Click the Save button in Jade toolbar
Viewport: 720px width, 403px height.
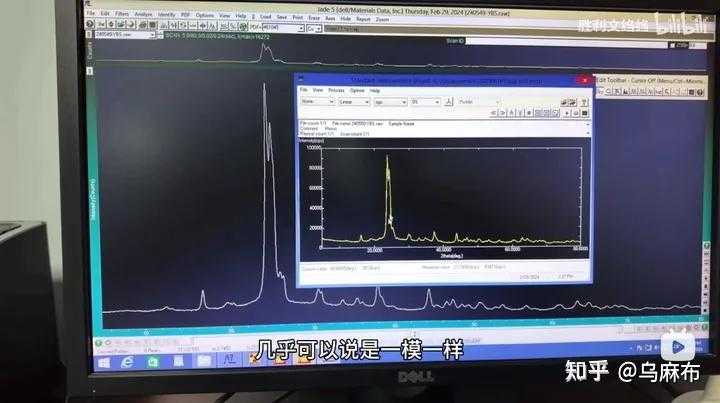(281, 17)
